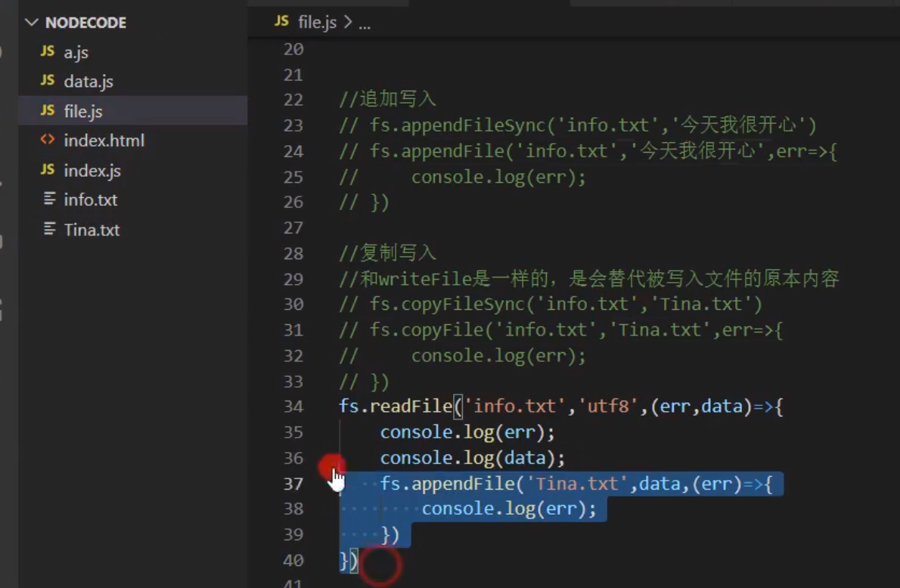Place cursor in the '//追加写入' comment
900x588 pixels.
pyautogui.click(x=387, y=99)
